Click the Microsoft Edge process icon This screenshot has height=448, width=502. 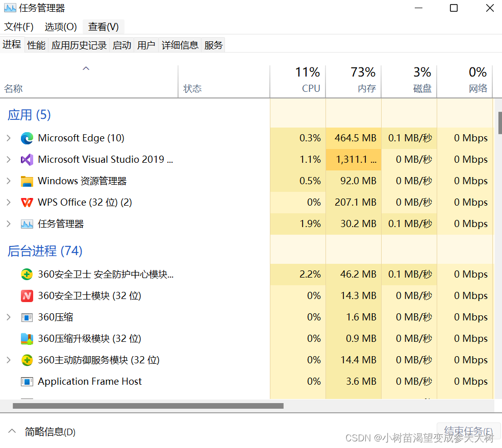click(27, 138)
